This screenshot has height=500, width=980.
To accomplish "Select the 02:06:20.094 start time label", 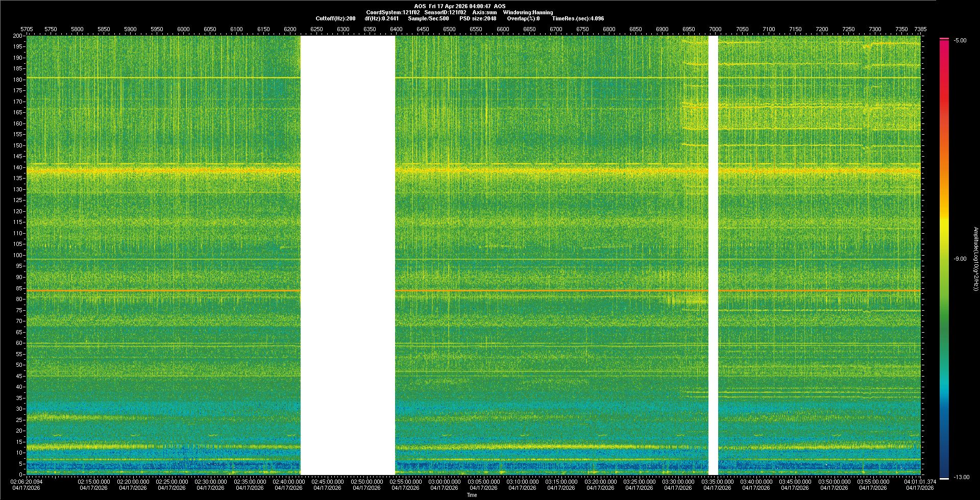I will tap(27, 482).
